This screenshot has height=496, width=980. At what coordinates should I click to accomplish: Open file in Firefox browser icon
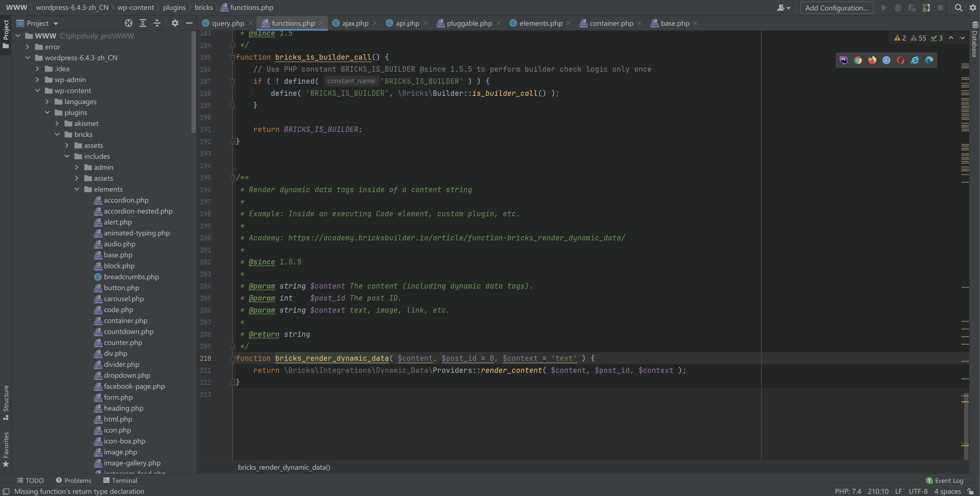click(872, 60)
